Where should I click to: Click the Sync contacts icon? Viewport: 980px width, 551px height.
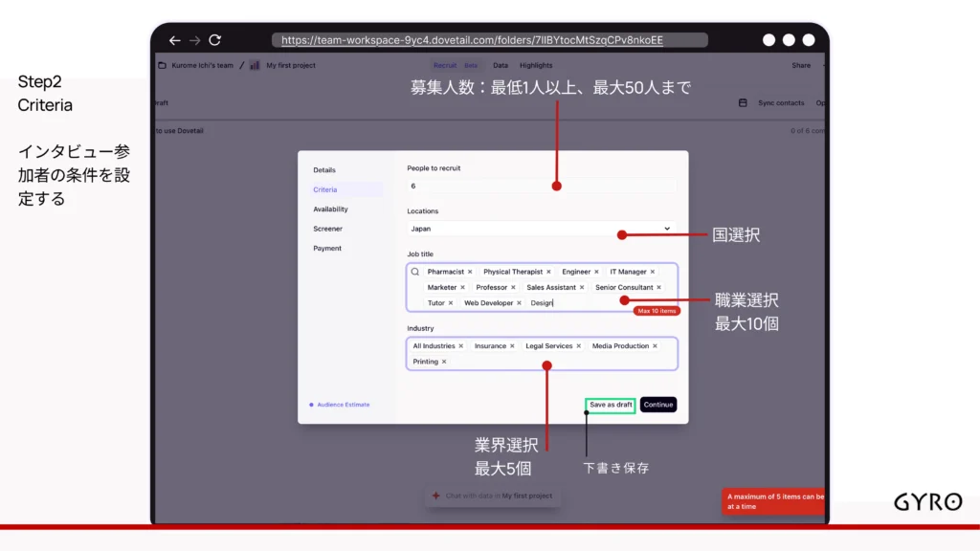[743, 103]
